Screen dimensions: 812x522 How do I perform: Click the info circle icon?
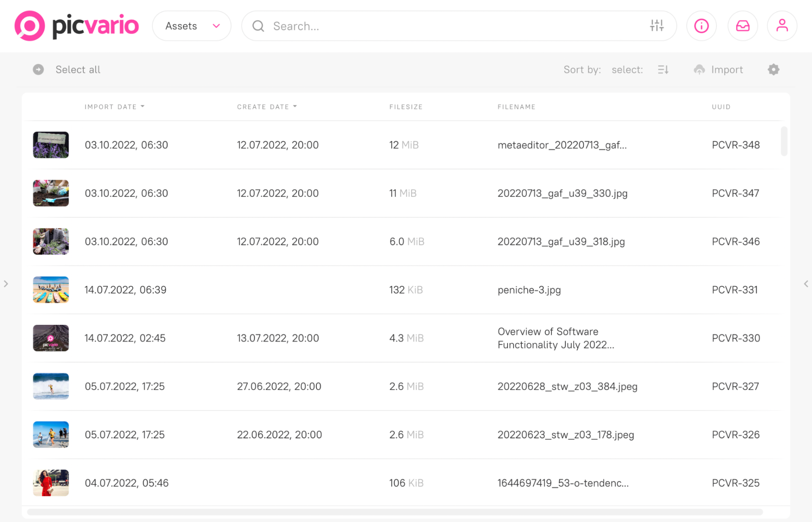tap(701, 26)
